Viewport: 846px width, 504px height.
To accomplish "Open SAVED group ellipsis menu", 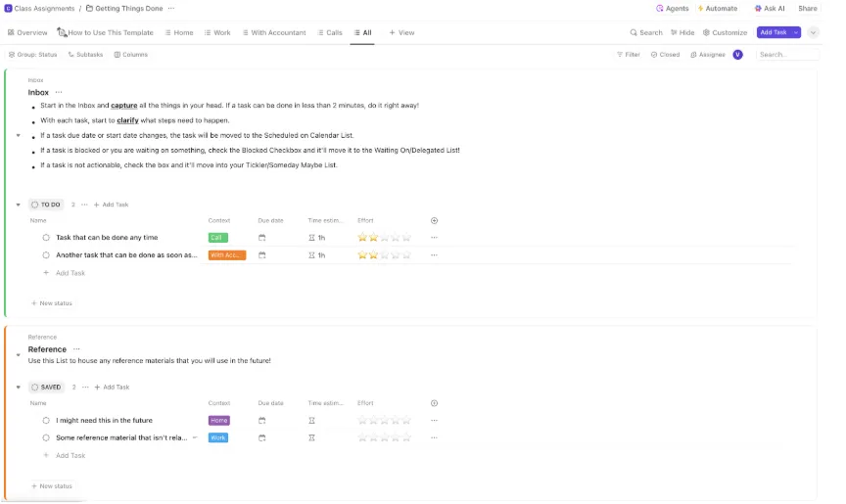I will click(85, 388).
